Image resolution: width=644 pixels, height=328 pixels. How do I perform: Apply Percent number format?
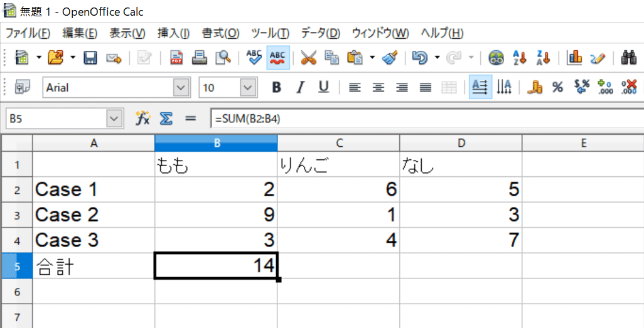557,87
